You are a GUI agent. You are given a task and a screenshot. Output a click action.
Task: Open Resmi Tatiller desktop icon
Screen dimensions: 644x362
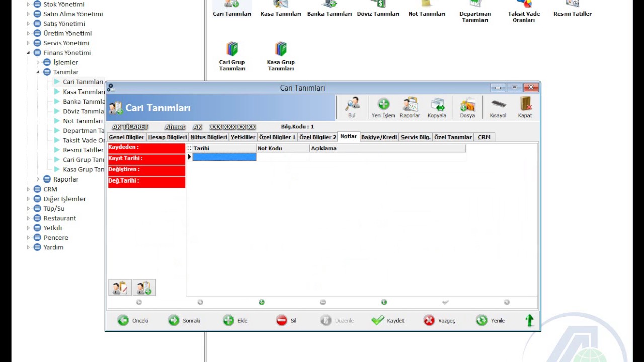573,8
